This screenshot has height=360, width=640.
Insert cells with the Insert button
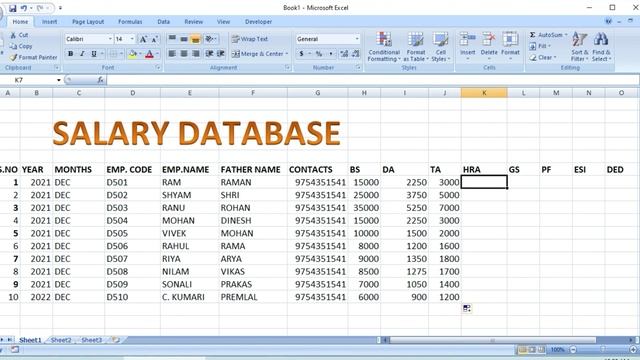(x=468, y=47)
